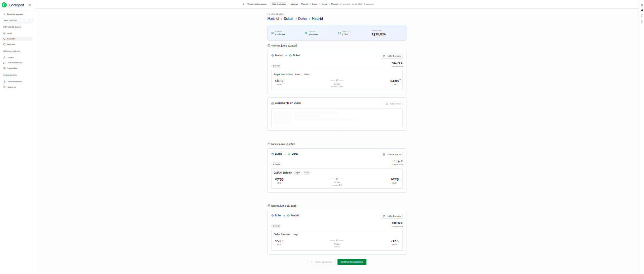Click the Clientes people icon
This screenshot has width=644, height=274.
click(4, 58)
